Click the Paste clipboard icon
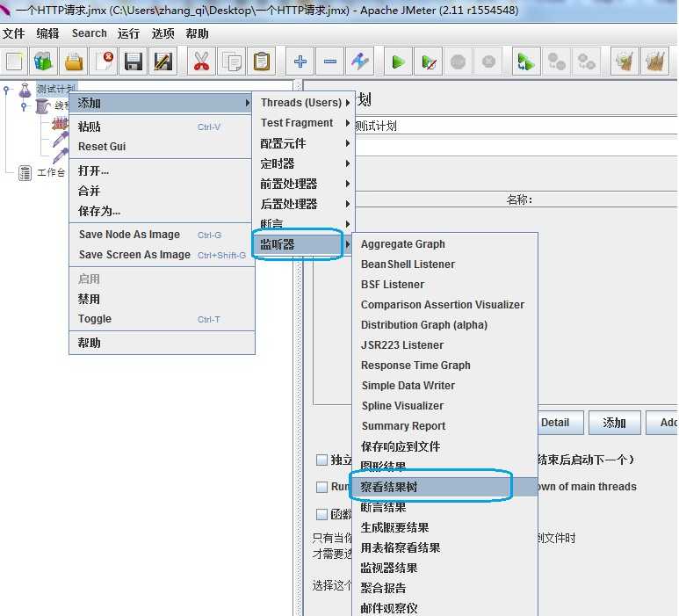Image resolution: width=679 pixels, height=616 pixels. pos(262,62)
